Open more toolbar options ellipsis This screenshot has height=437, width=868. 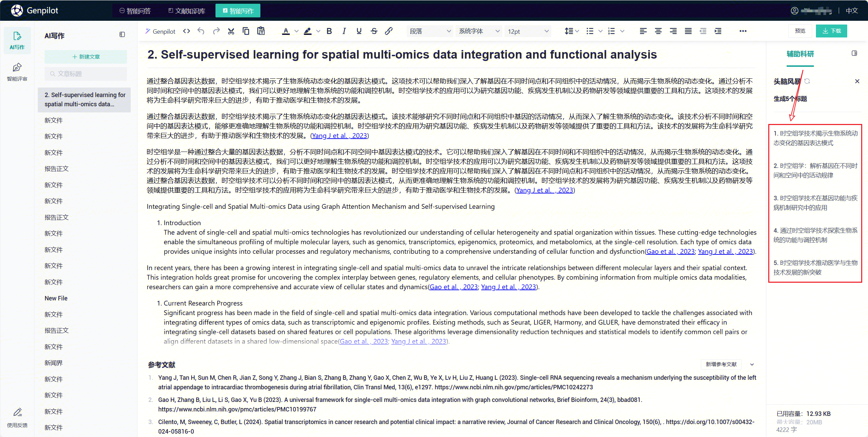[x=743, y=31]
